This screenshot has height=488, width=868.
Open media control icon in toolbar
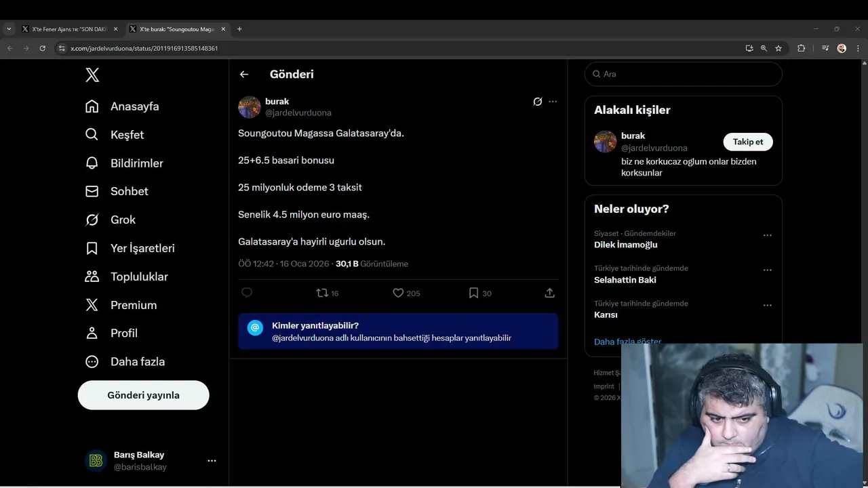click(825, 48)
